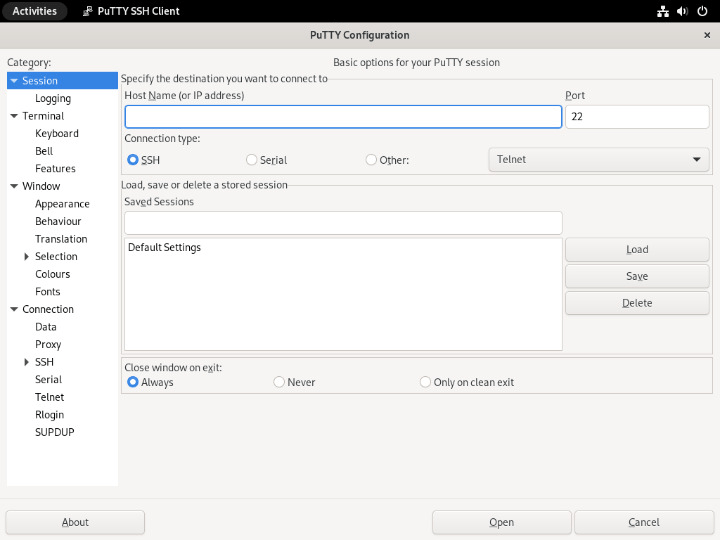Open Translation settings
The height and width of the screenshot is (540, 720).
pos(61,239)
